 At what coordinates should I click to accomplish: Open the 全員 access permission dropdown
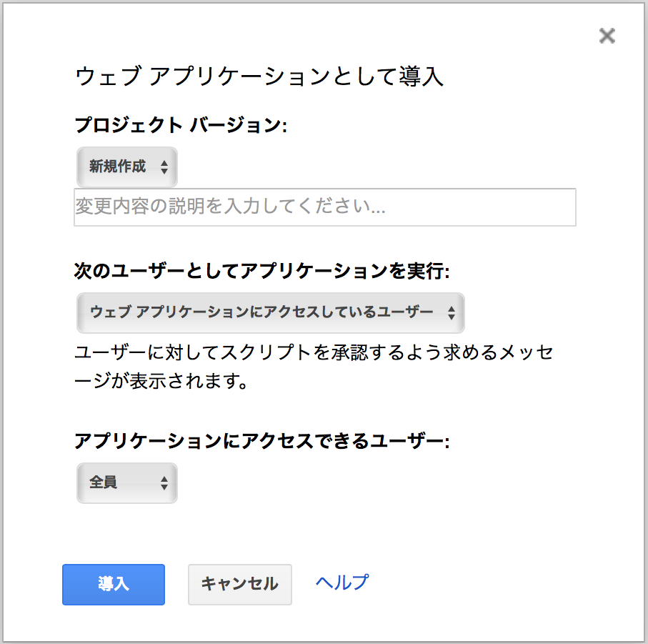pos(126,483)
